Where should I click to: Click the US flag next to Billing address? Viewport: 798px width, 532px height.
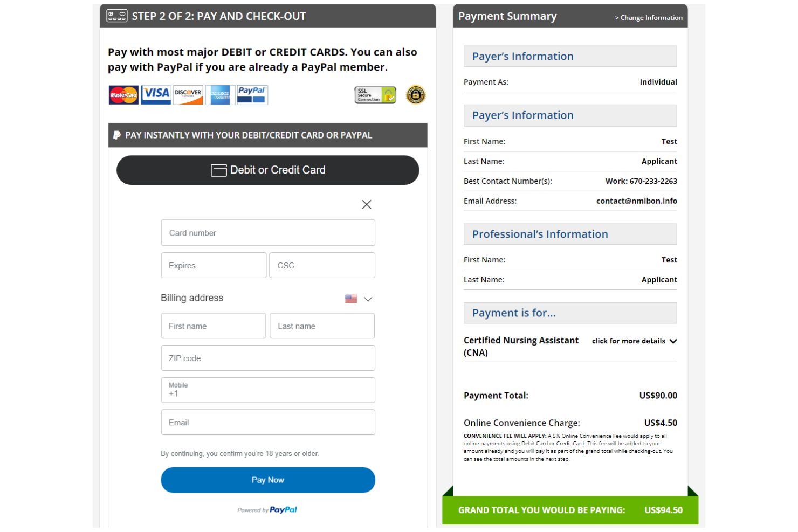tap(352, 298)
